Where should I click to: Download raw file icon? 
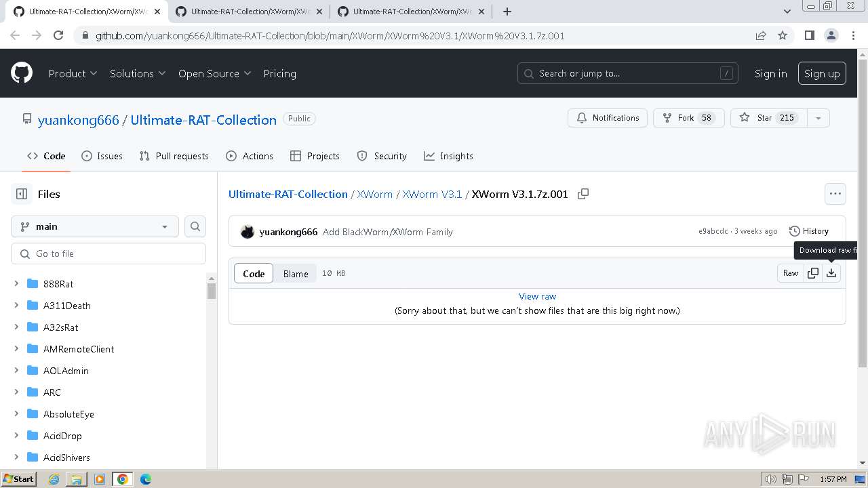831,273
